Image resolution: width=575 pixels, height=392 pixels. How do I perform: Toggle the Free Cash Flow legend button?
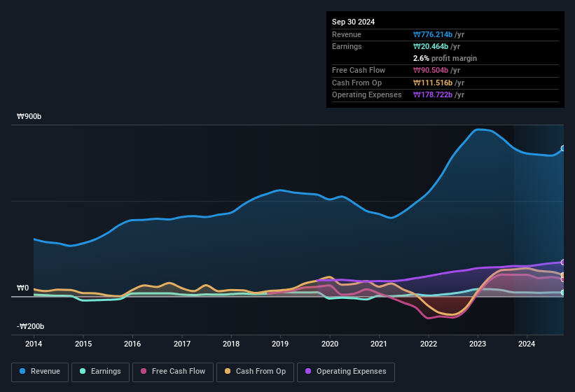tap(173, 372)
